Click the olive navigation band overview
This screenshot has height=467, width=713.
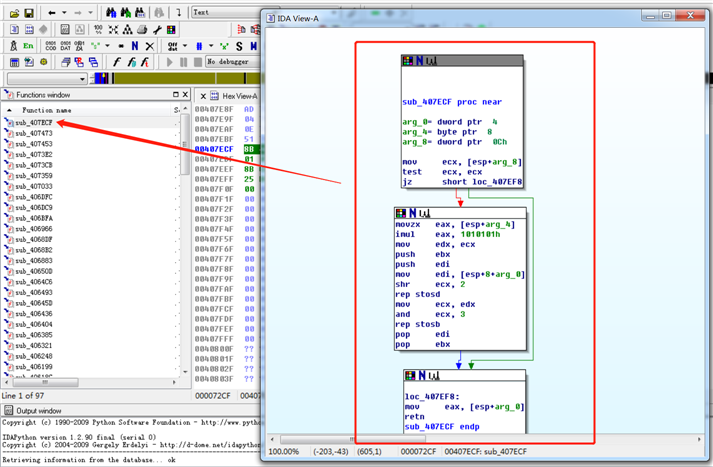click(x=186, y=78)
